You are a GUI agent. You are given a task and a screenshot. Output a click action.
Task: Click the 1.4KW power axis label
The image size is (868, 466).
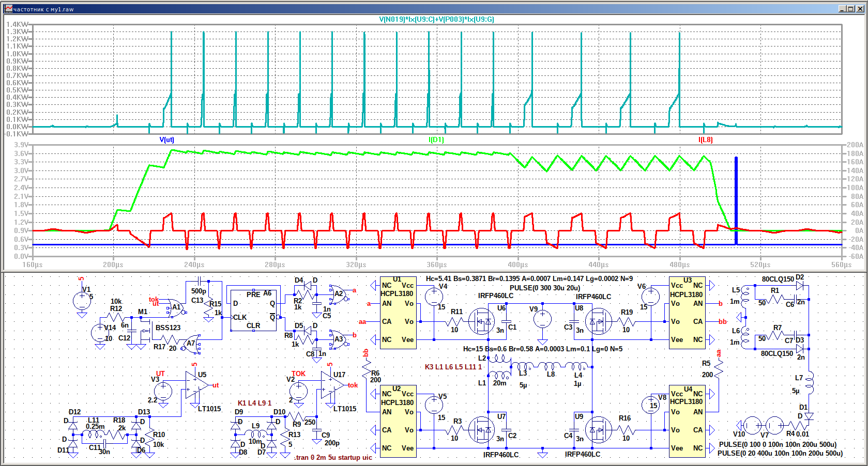tap(18, 24)
